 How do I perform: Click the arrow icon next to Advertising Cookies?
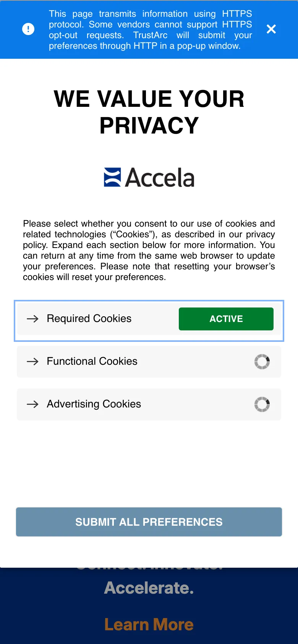click(x=32, y=404)
